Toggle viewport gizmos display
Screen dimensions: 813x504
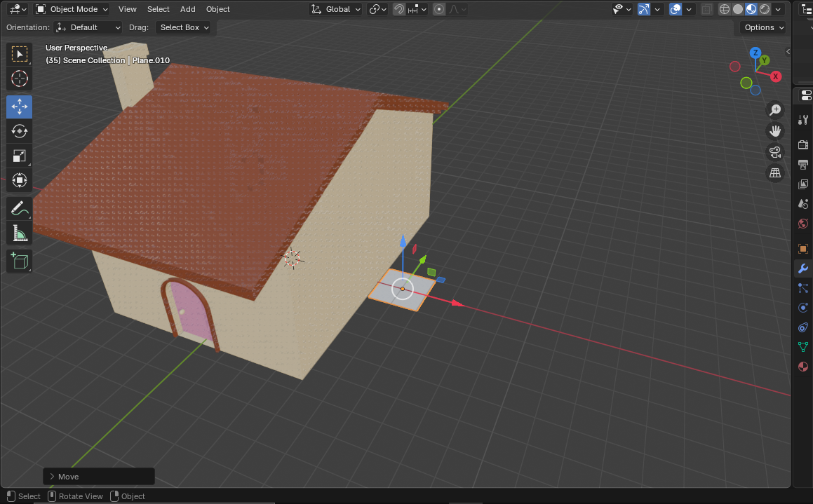tap(643, 9)
